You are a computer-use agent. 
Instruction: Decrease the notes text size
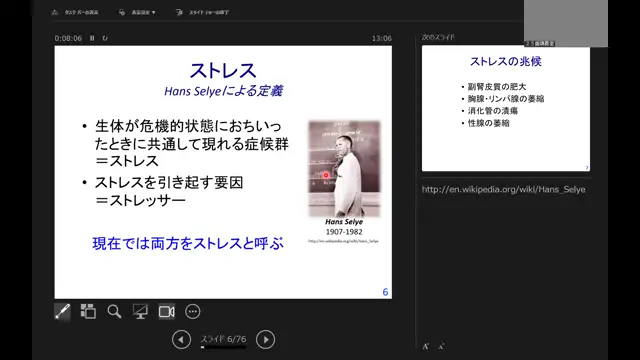click(441, 346)
